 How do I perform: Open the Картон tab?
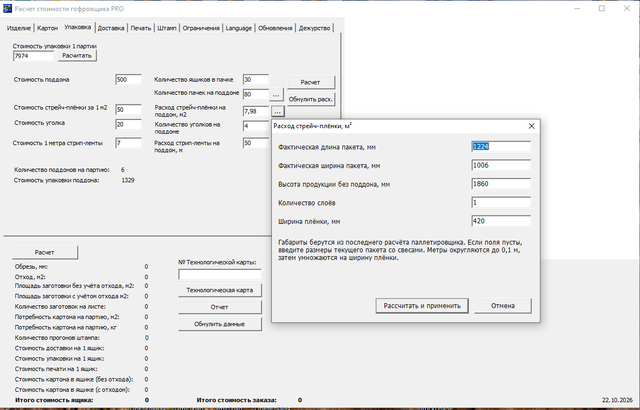click(47, 28)
